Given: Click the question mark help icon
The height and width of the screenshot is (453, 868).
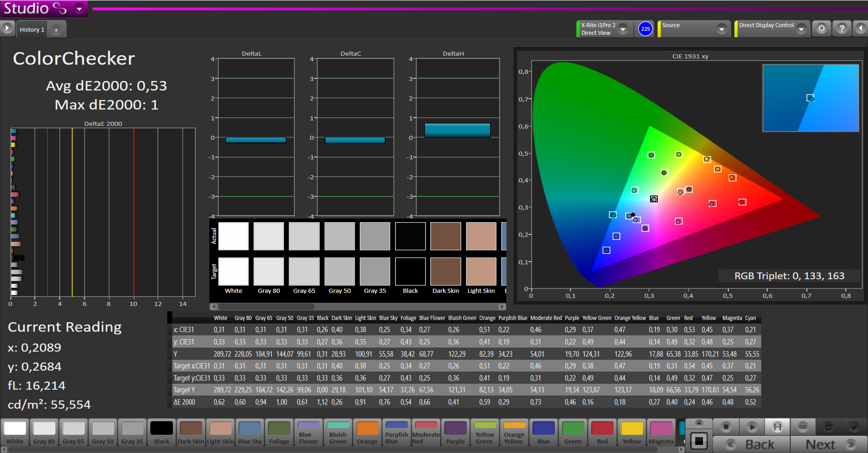Looking at the screenshot, I should tap(841, 29).
